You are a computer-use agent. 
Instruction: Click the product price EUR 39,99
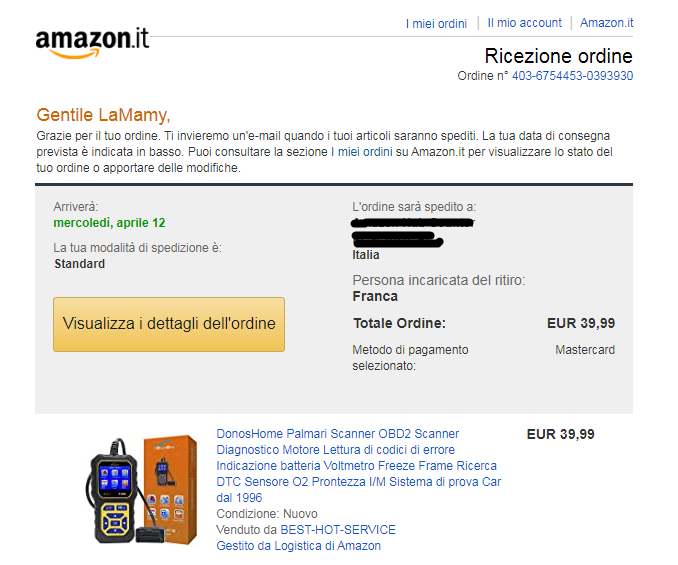(x=560, y=434)
